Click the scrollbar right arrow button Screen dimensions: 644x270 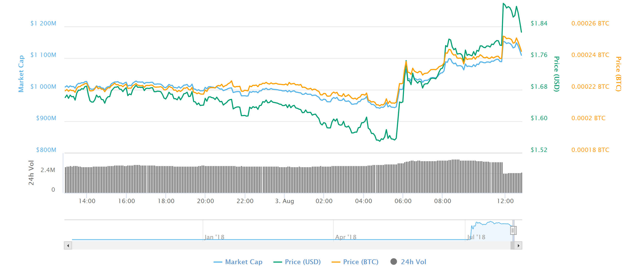click(x=518, y=246)
